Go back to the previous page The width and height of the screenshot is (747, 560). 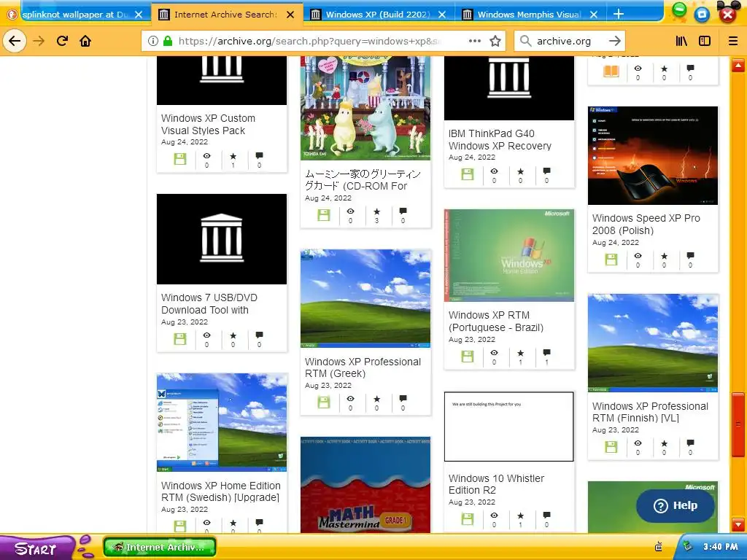click(x=15, y=41)
